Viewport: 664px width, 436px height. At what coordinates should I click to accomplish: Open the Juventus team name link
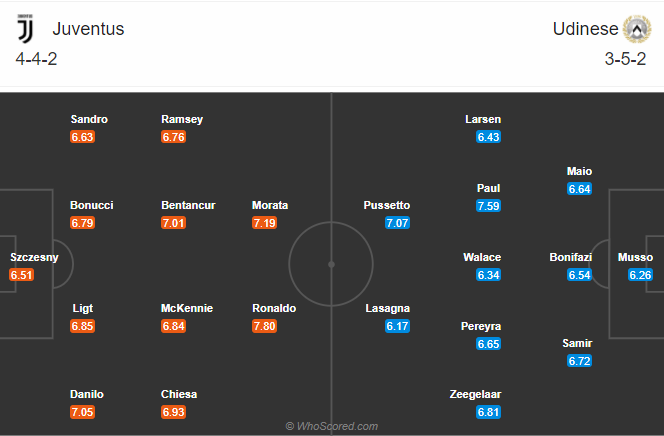[88, 29]
